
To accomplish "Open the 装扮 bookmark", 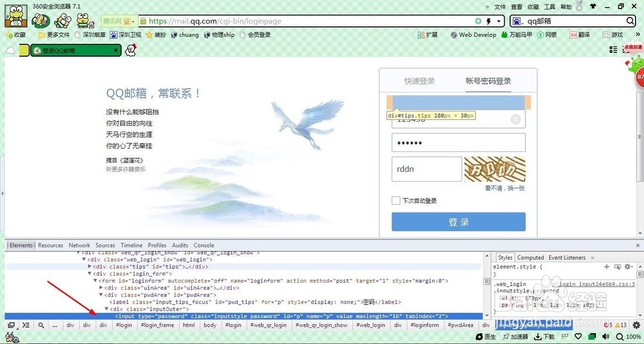I will click(x=156, y=35).
